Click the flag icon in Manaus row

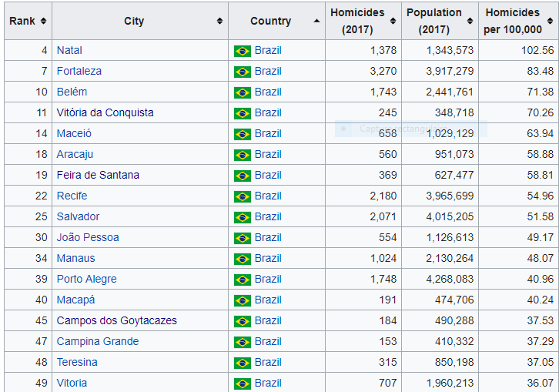[243, 259]
